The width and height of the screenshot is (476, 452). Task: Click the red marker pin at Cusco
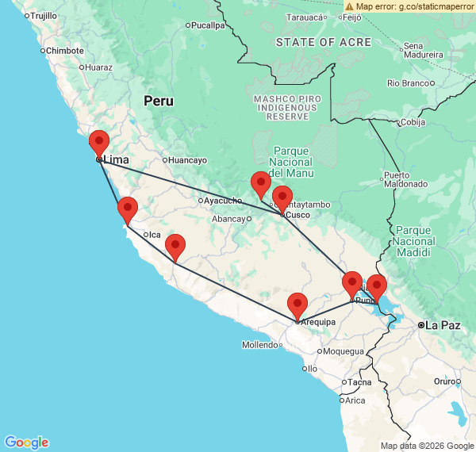coord(282,198)
